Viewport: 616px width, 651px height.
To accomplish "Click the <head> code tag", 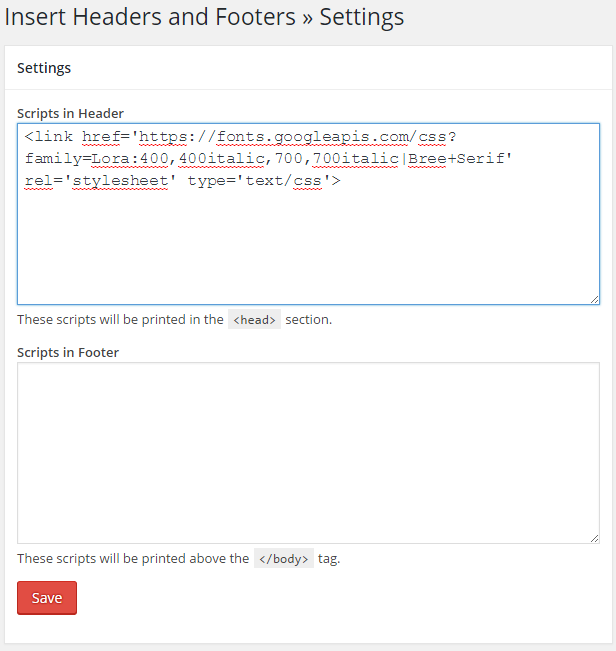I will tap(254, 319).
